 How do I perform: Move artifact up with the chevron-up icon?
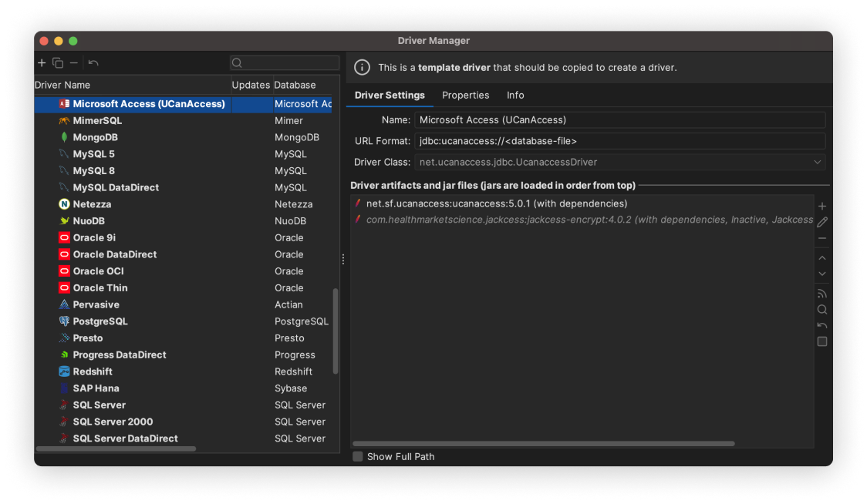[x=822, y=258]
